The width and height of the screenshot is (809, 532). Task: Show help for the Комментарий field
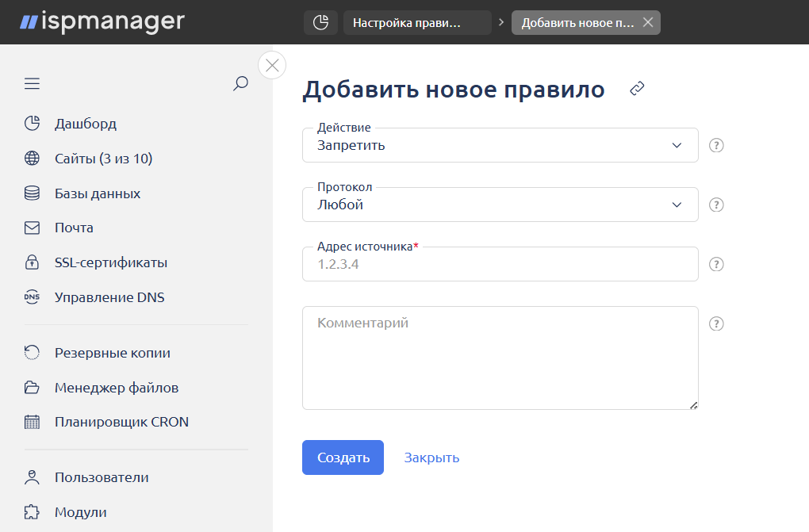point(716,324)
